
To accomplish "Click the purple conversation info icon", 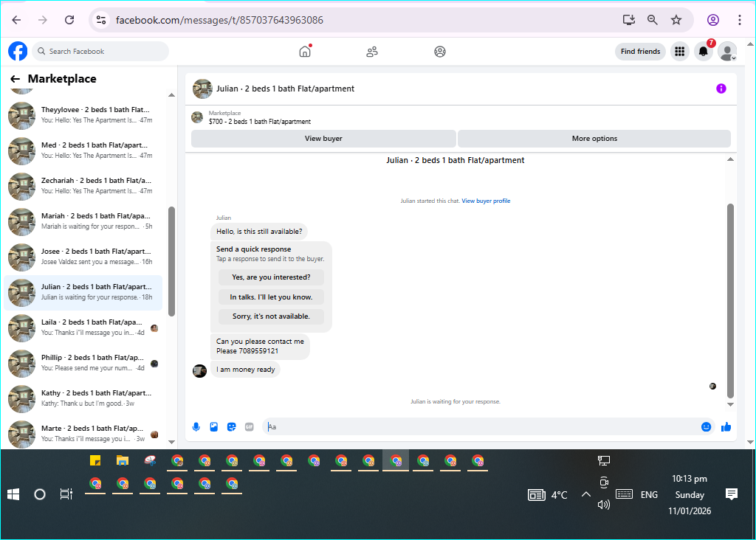I will coord(721,88).
